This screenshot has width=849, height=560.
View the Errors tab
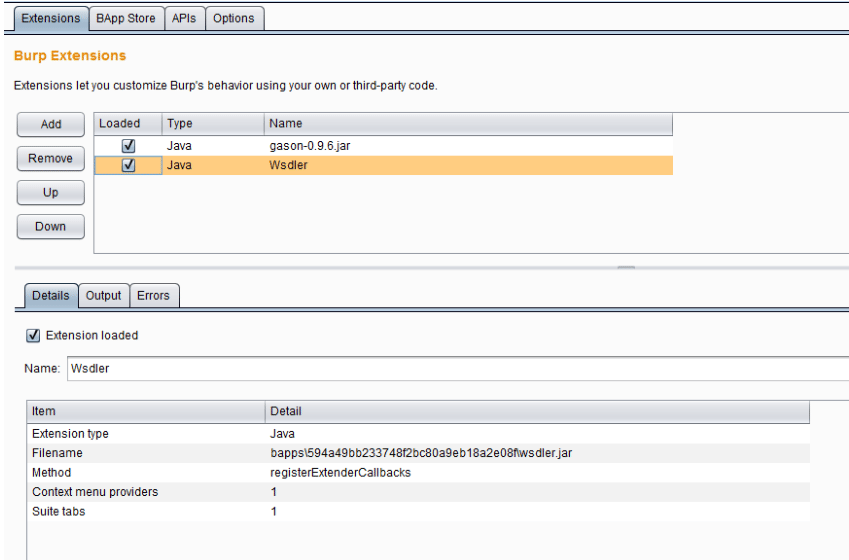point(153,296)
